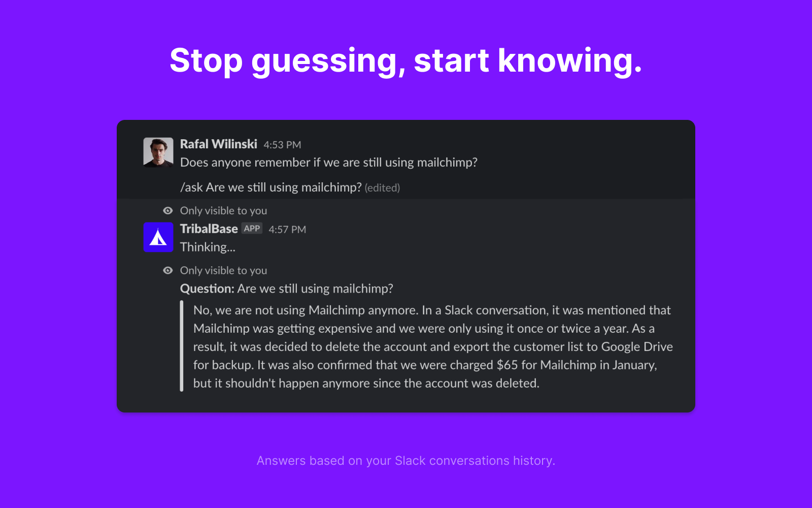Viewport: 812px width, 508px height.
Task: Select the "Does anyone remember" message text
Action: coord(328,163)
